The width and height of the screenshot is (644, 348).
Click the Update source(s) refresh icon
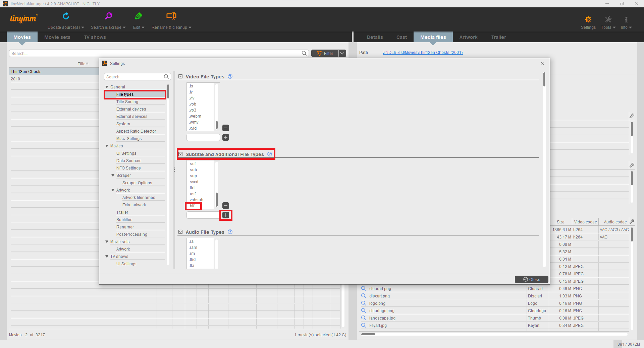click(66, 15)
